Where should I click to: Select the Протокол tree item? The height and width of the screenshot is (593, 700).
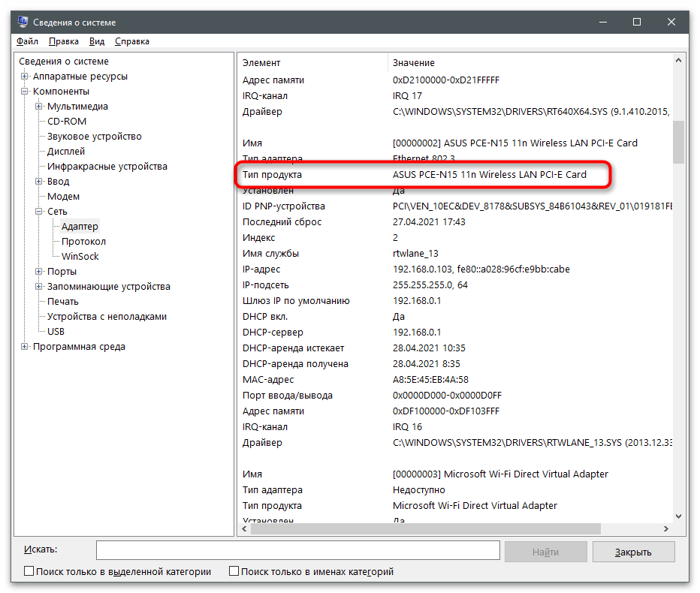pos(83,242)
